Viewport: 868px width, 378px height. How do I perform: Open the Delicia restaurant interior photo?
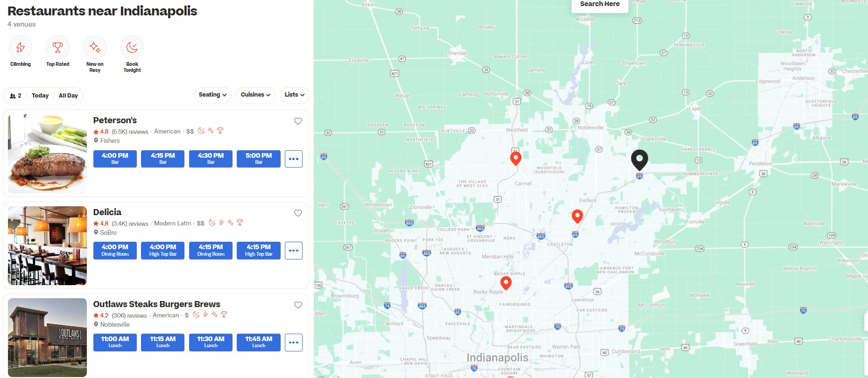tap(47, 245)
